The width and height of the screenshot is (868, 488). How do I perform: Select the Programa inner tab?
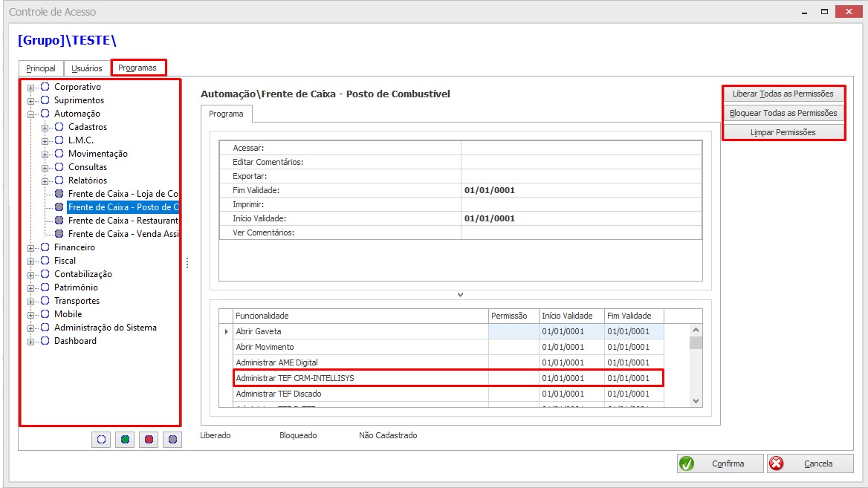(x=226, y=114)
